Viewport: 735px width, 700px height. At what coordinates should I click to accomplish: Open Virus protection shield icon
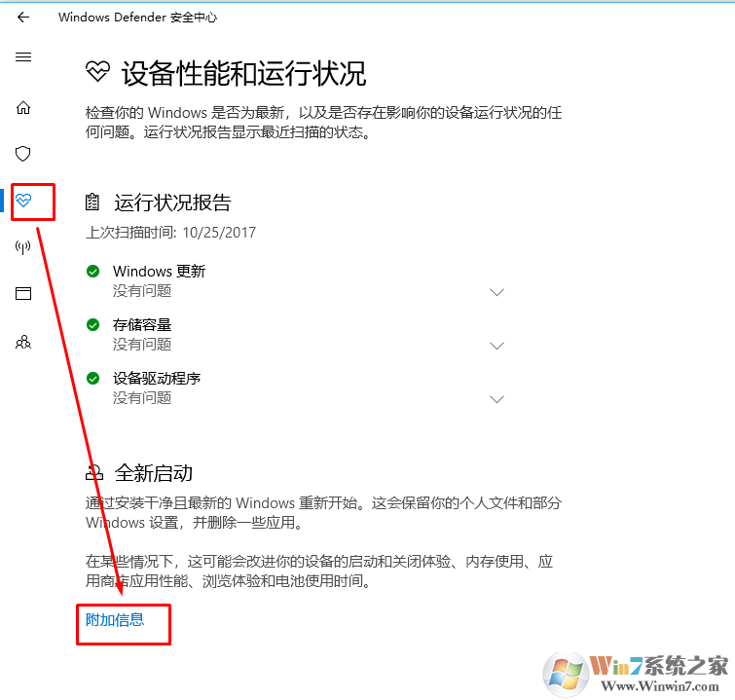tap(23, 154)
